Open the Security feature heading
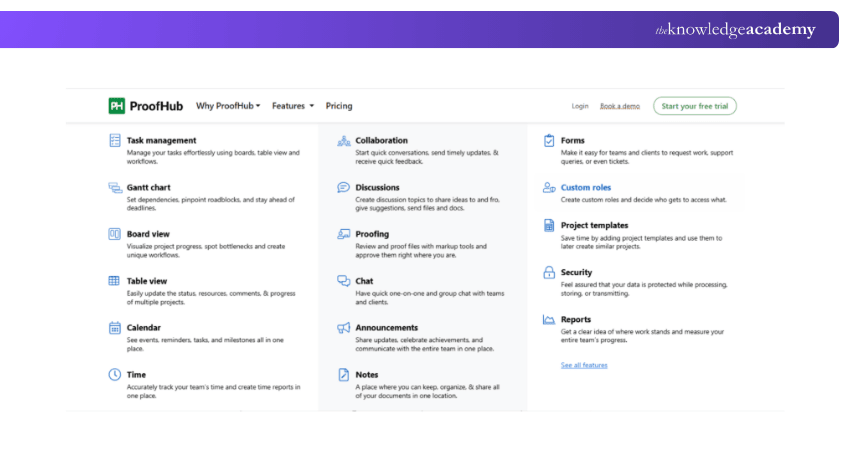The width and height of the screenshot is (850, 450). click(x=576, y=272)
